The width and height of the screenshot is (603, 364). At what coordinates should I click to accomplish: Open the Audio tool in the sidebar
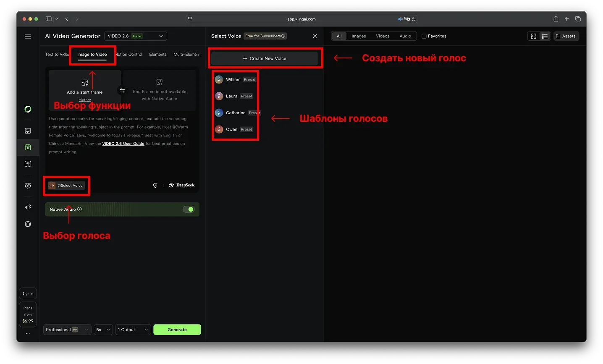click(28, 207)
